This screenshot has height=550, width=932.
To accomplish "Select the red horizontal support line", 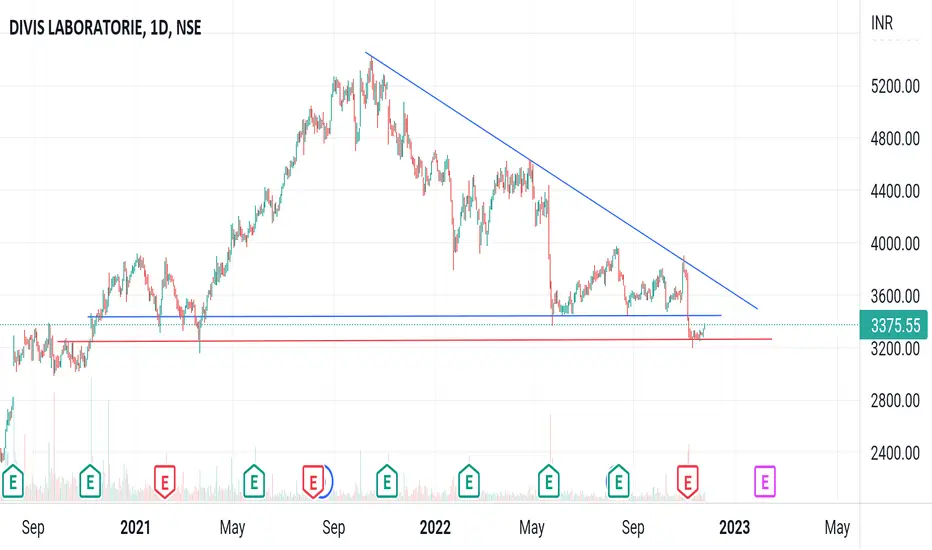I will click(x=416, y=340).
